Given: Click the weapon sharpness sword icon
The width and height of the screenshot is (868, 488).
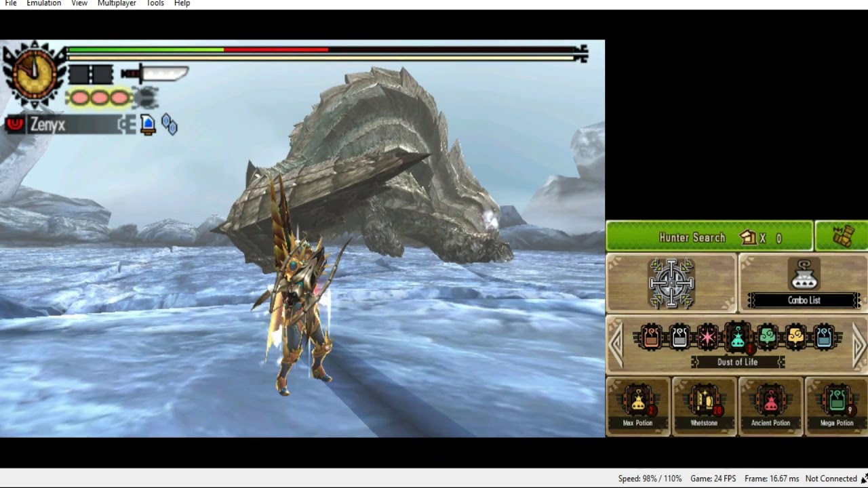Looking at the screenshot, I should point(155,73).
